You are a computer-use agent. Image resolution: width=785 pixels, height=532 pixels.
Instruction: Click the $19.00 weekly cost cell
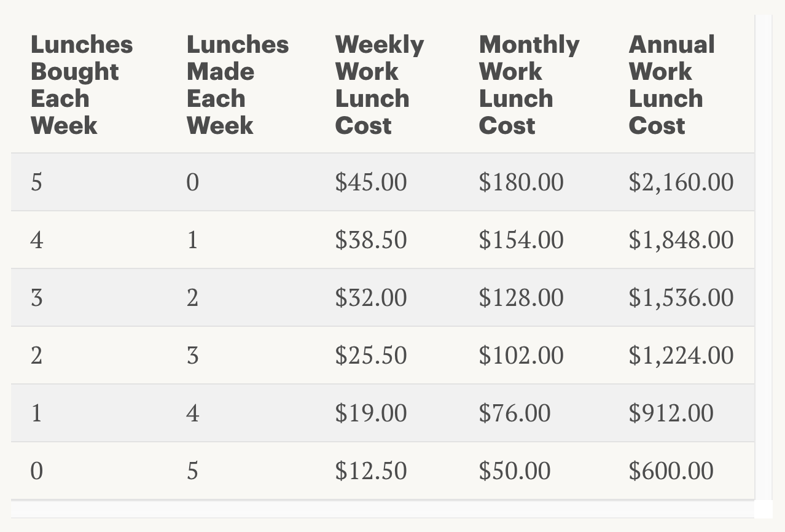(x=370, y=413)
